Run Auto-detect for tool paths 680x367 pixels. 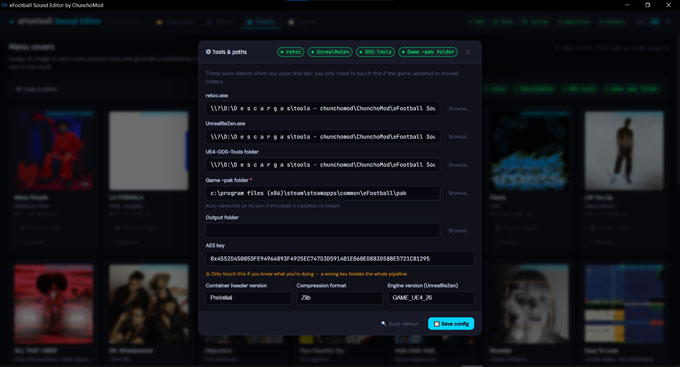(399, 324)
